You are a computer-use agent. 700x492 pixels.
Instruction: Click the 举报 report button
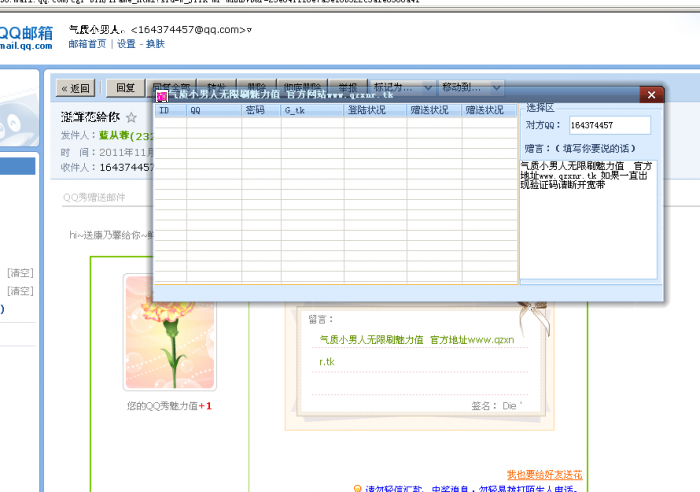click(x=348, y=86)
